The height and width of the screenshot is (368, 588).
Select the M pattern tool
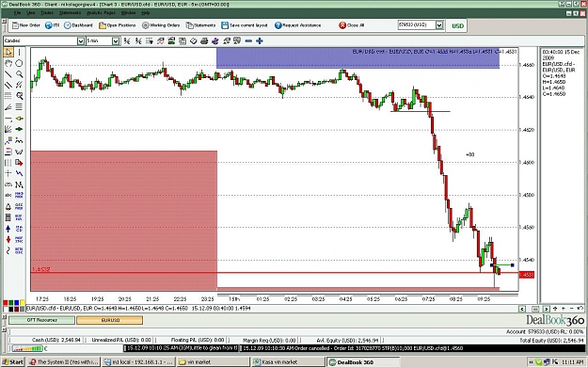click(x=19, y=184)
